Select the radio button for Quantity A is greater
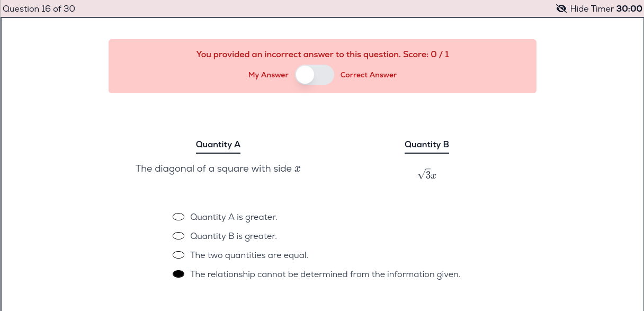644x311 pixels. point(179,217)
